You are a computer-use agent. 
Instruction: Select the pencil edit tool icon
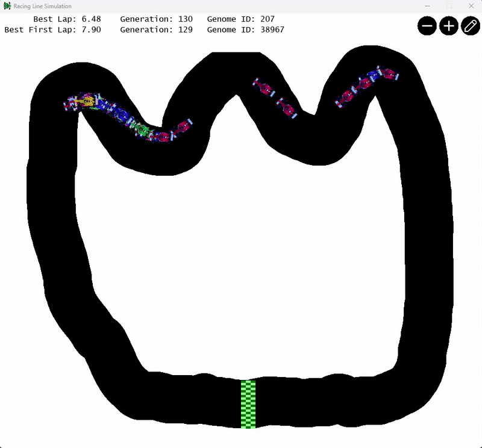470,26
